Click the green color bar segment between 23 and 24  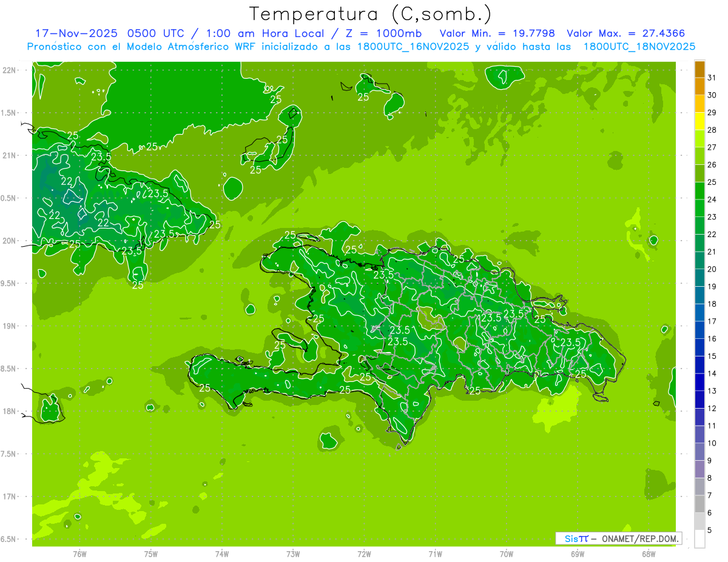(699, 208)
